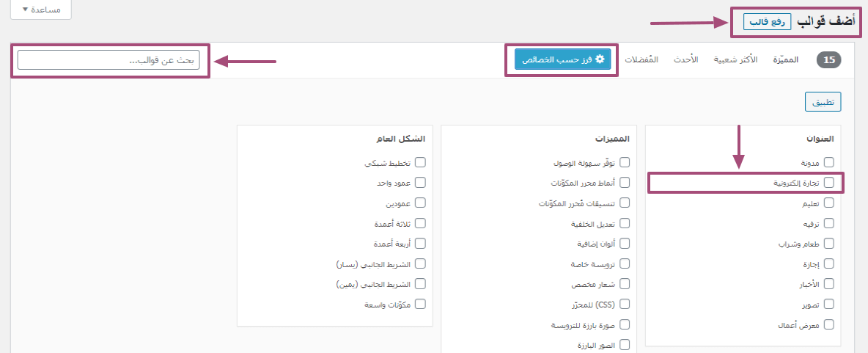
Task: Check the معرض أعمال portfolio checkbox
Action: click(829, 324)
